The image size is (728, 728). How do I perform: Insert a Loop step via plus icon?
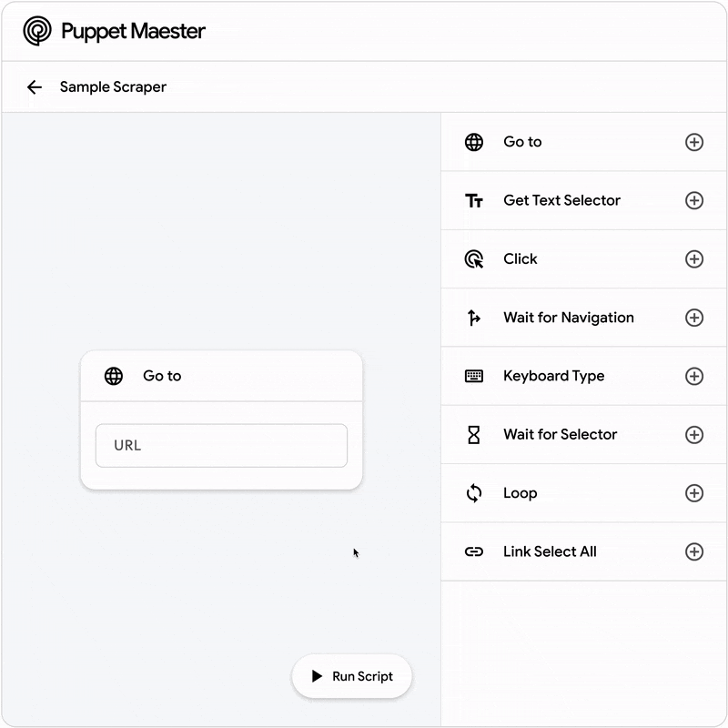pos(694,493)
